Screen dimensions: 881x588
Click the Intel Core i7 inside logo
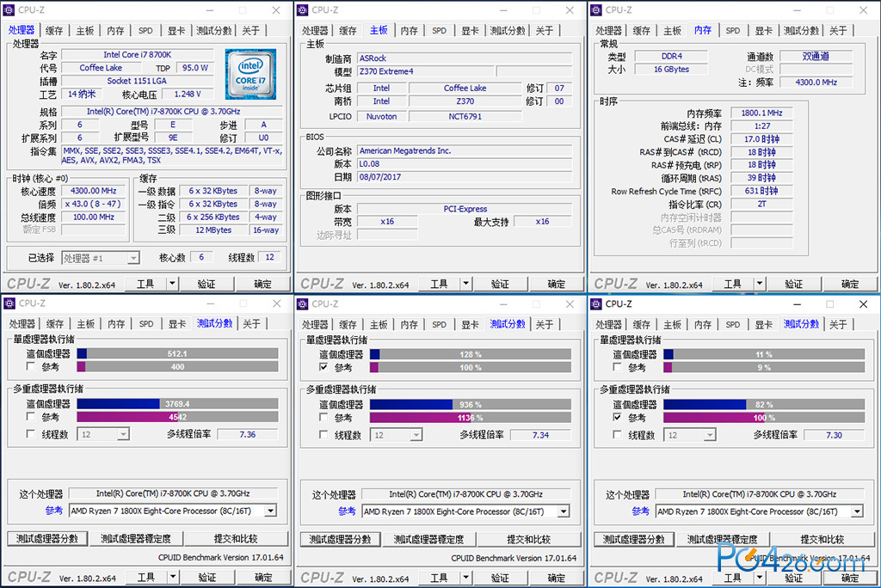(250, 74)
